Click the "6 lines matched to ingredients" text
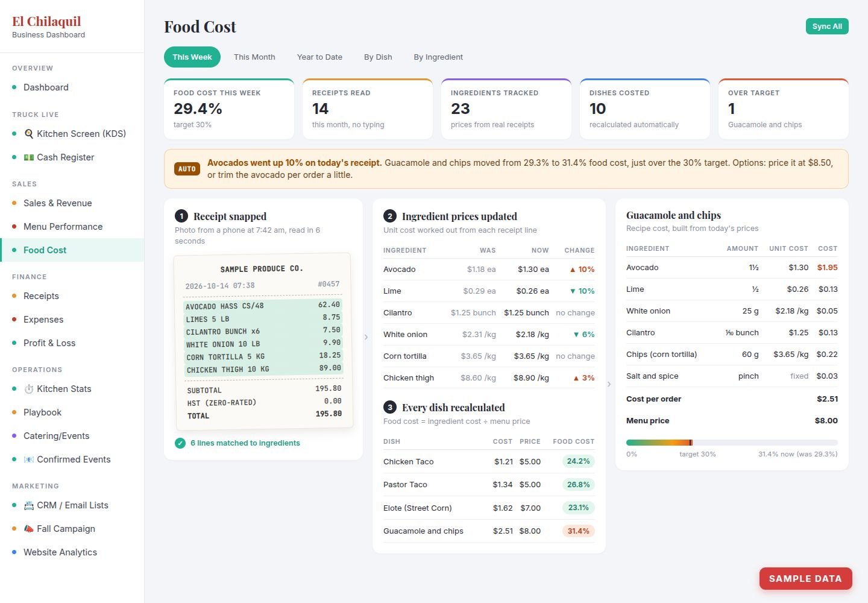868x603 pixels. tap(245, 443)
